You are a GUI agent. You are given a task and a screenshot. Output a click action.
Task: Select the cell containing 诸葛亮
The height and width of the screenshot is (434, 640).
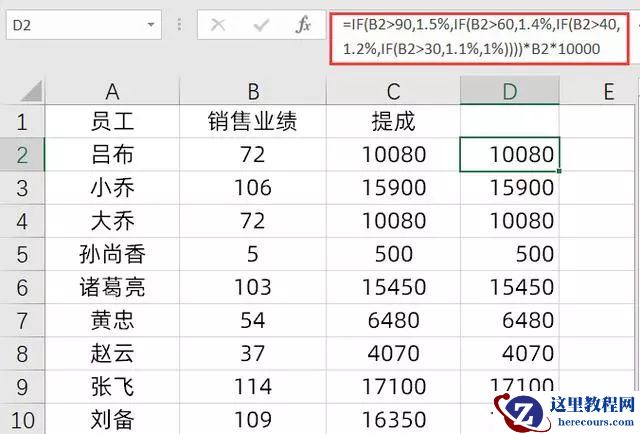(112, 287)
